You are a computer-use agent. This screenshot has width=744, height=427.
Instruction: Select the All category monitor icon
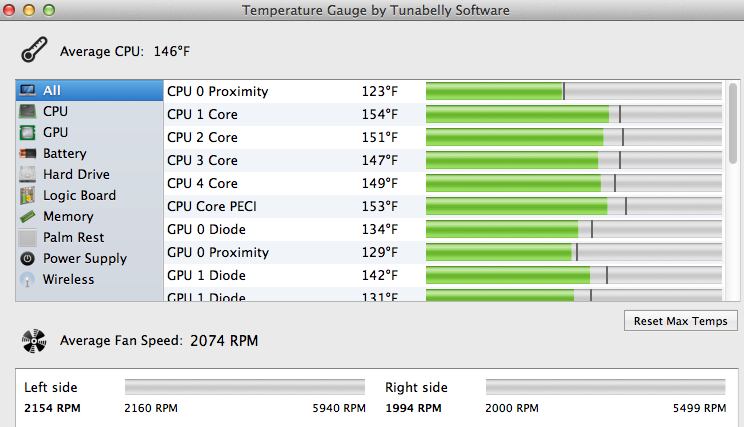28,90
